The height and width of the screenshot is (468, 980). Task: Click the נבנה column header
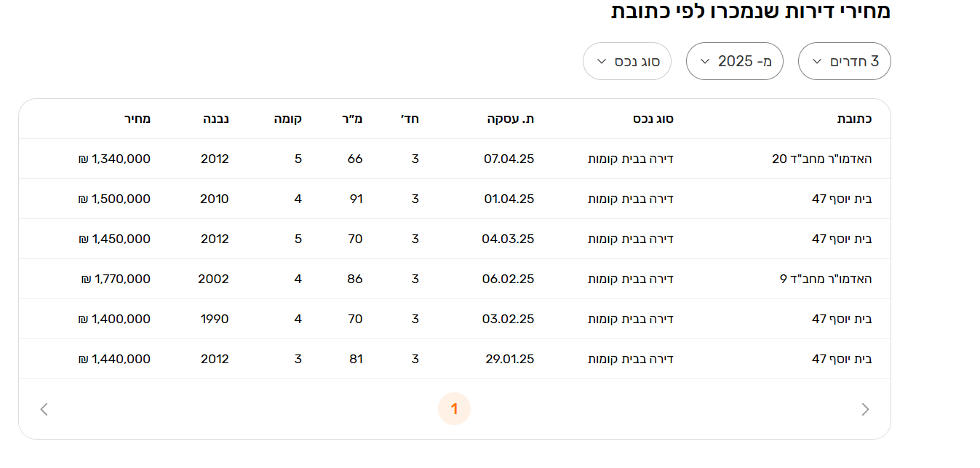click(x=215, y=119)
